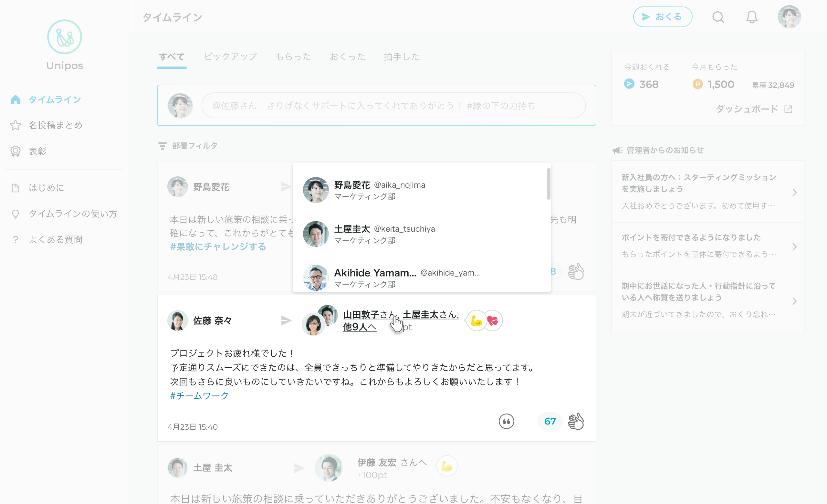The height and width of the screenshot is (504, 827).
Task: Click the おくる button
Action: coord(663,17)
